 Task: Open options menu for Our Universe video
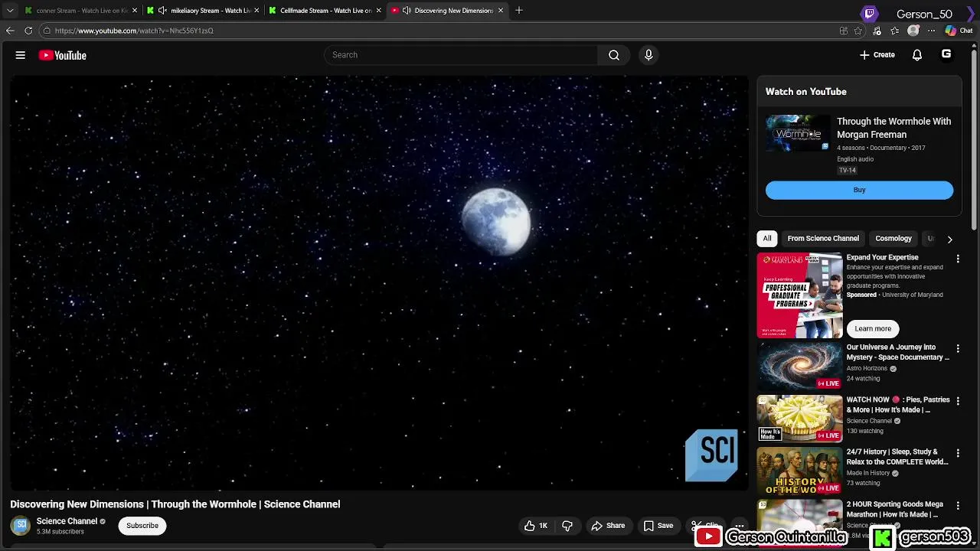[958, 348]
